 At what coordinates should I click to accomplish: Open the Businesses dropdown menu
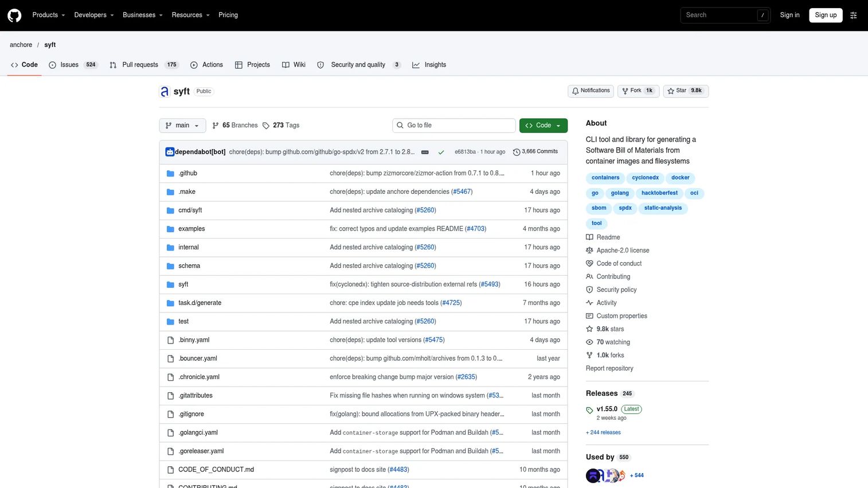pos(143,15)
